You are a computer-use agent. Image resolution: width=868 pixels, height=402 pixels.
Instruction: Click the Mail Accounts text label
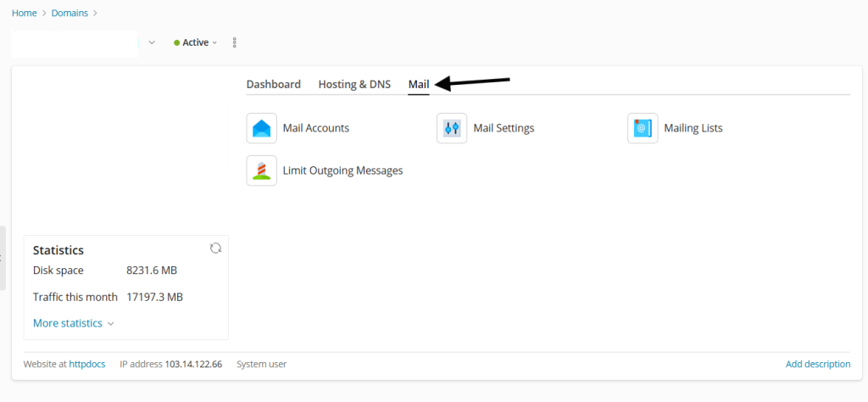click(x=315, y=128)
